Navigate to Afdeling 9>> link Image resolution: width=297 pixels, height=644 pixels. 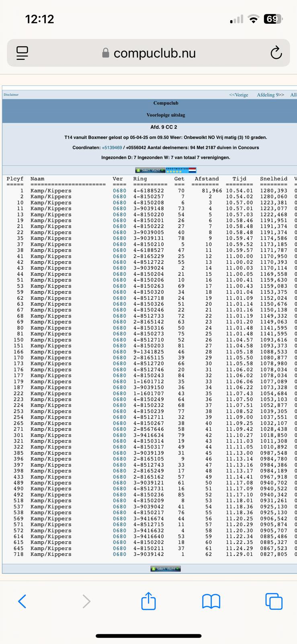tap(270, 95)
